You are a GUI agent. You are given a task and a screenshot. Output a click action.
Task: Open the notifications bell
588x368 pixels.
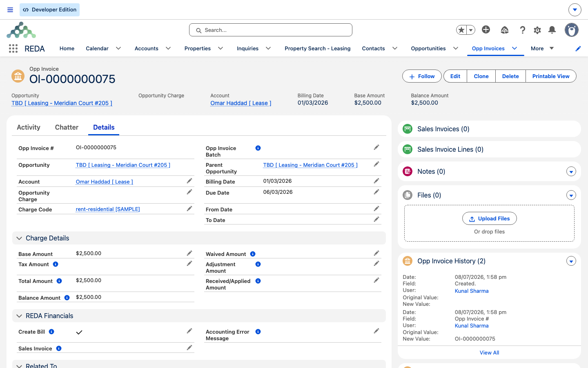point(552,30)
